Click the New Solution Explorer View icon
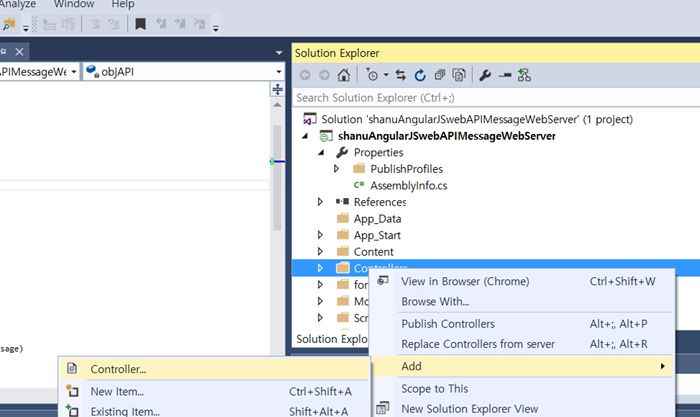 (x=383, y=408)
